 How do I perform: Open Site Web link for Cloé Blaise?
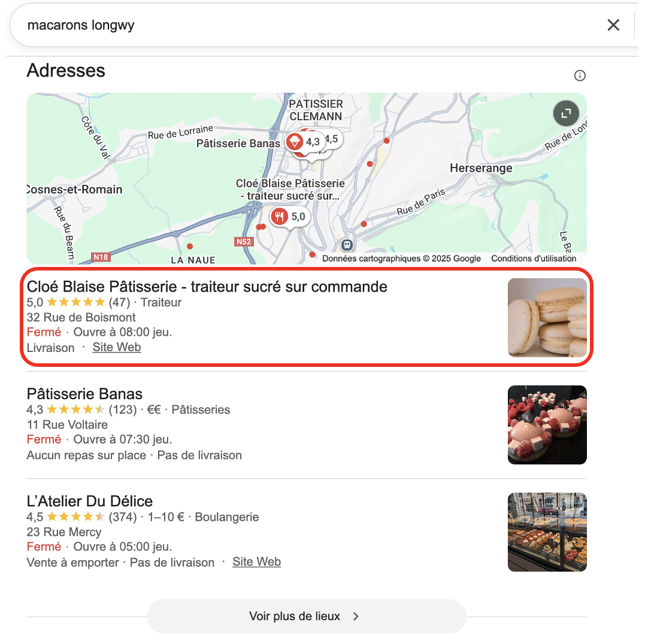click(117, 347)
